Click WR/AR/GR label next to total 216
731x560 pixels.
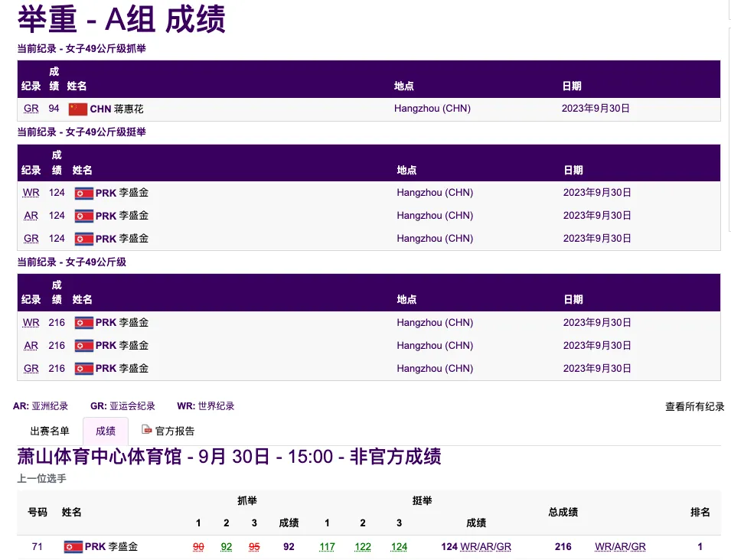point(620,547)
